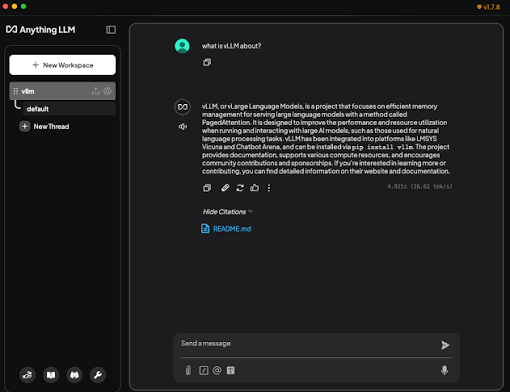This screenshot has width=510, height=392.
Task: Open the @ agents menu
Action: [217, 370]
